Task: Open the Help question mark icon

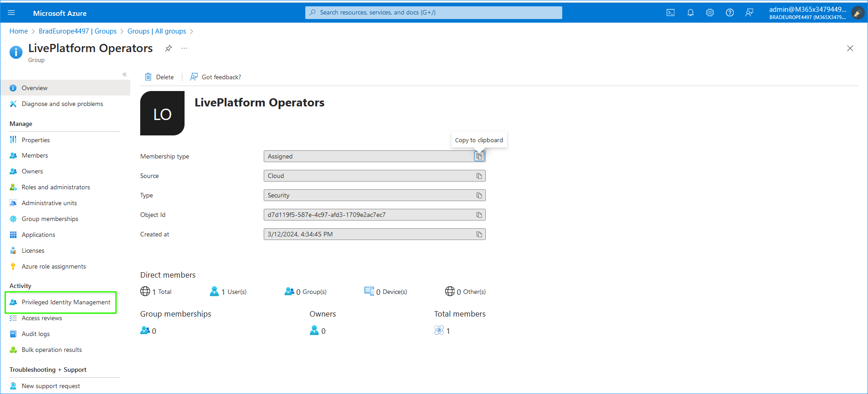Action: point(730,13)
